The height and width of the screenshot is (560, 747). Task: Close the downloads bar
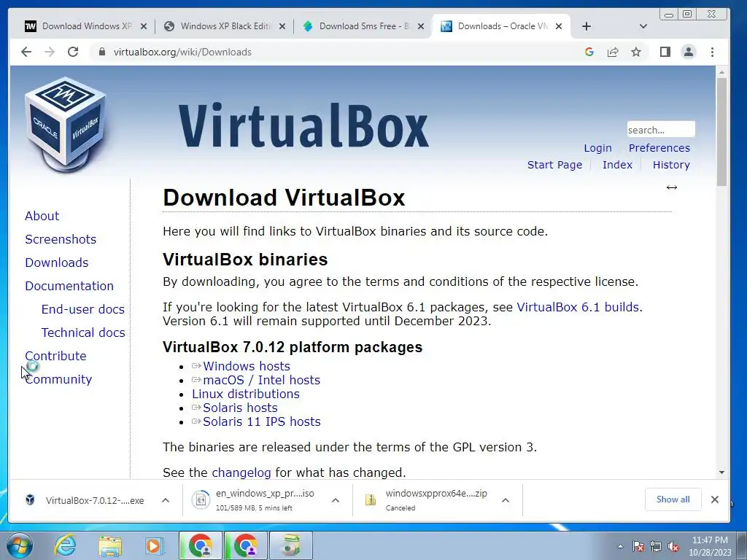[x=715, y=499]
